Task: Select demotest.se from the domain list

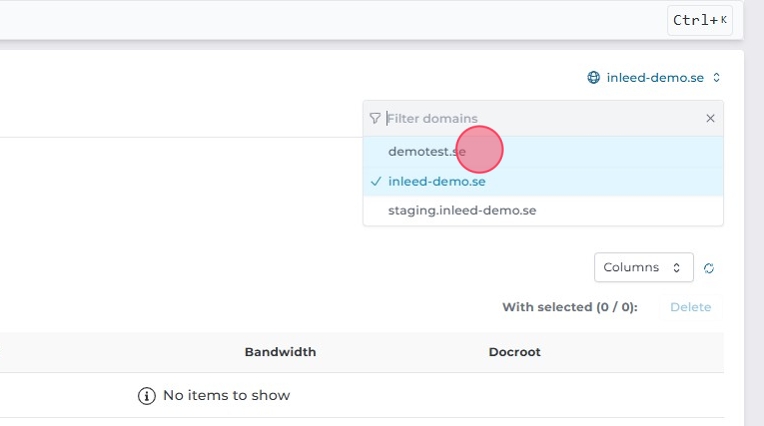Action: tap(427, 151)
